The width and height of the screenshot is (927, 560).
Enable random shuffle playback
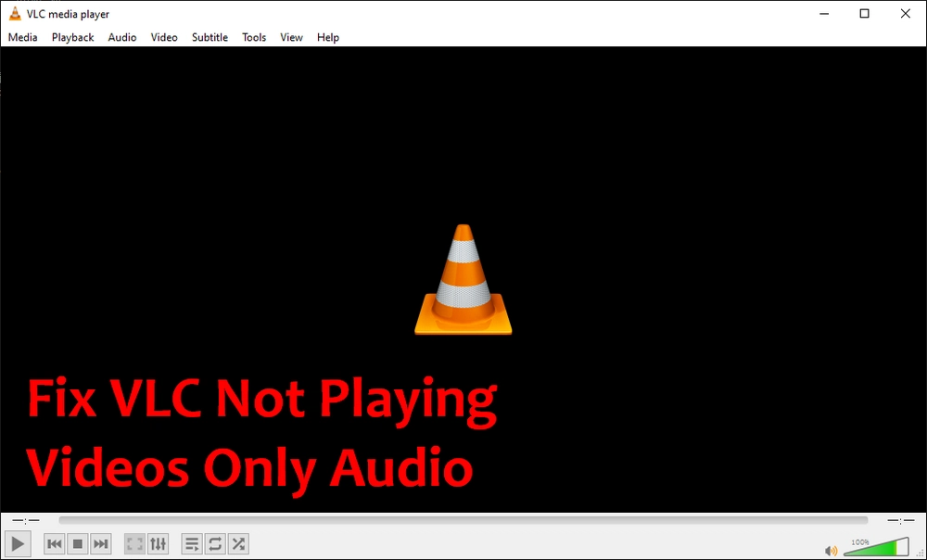click(x=238, y=544)
